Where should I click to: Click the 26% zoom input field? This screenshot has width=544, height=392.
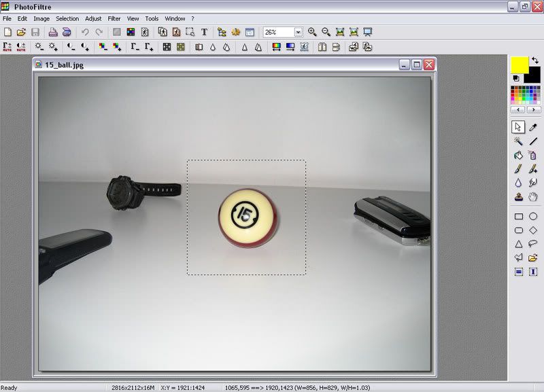(x=279, y=32)
